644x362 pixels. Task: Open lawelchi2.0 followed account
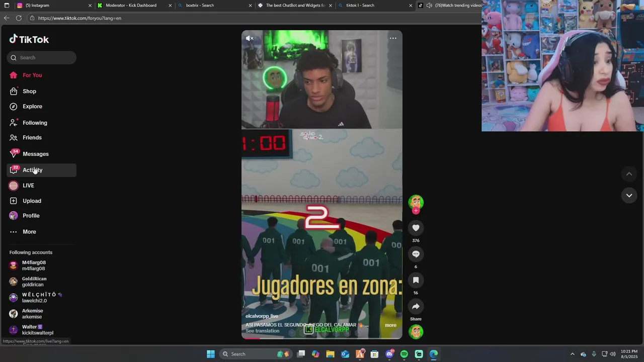pyautogui.click(x=42, y=298)
